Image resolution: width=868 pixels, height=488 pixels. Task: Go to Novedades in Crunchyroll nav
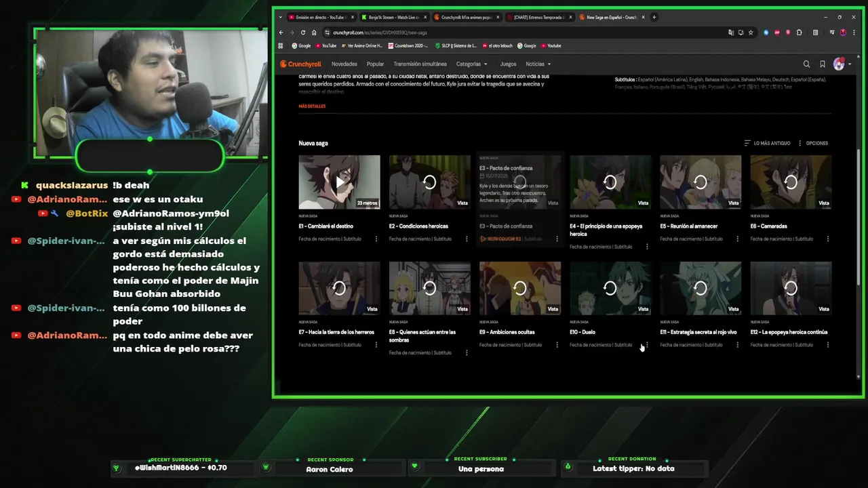tap(344, 64)
